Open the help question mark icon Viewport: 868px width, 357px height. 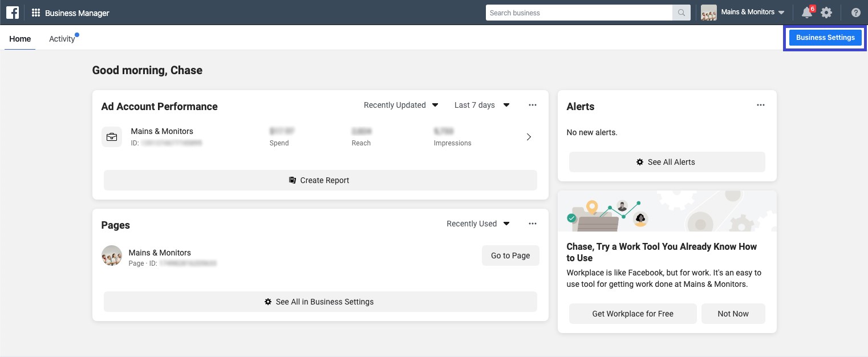point(856,13)
